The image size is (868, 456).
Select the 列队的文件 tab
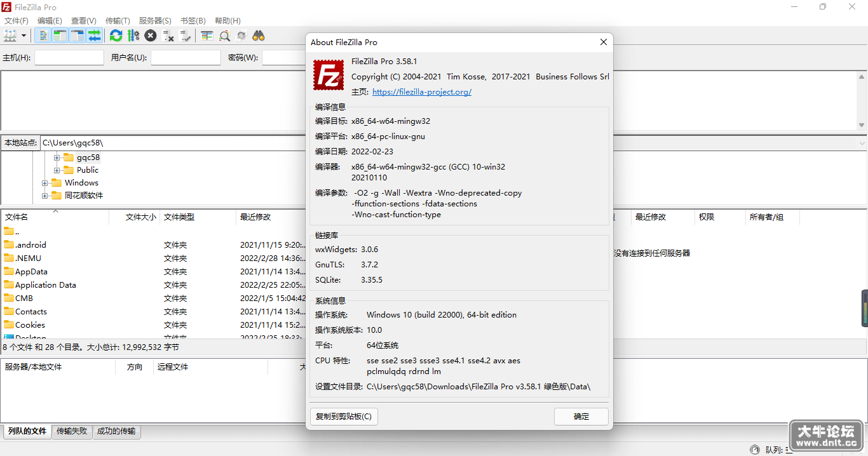tap(27, 431)
